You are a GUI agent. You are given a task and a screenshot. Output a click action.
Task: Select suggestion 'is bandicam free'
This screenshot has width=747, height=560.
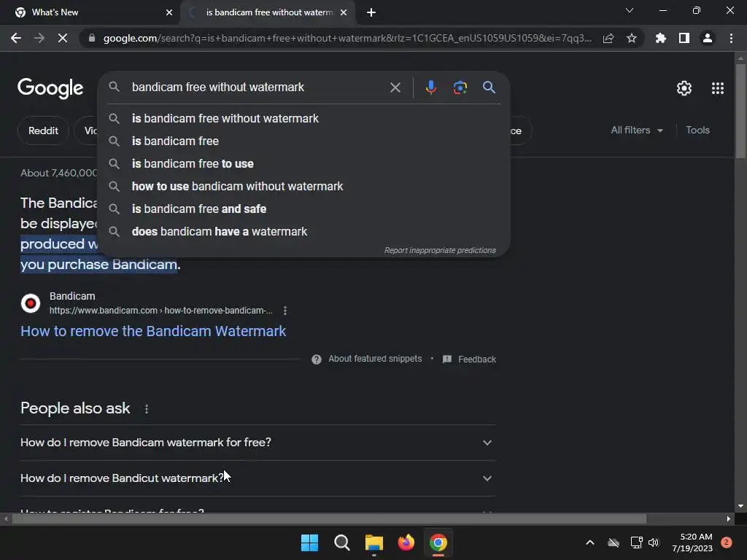click(x=303, y=141)
